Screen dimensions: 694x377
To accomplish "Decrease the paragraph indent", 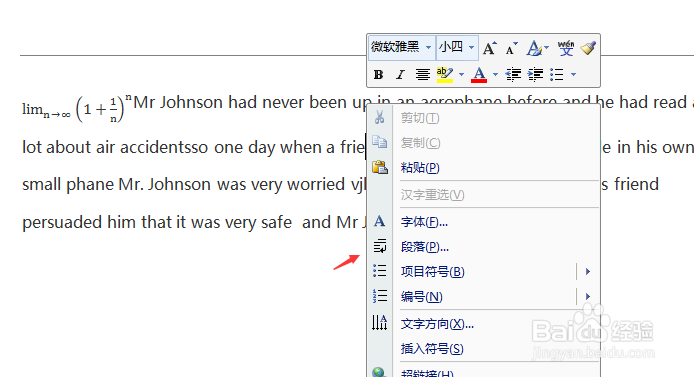I will click(513, 75).
